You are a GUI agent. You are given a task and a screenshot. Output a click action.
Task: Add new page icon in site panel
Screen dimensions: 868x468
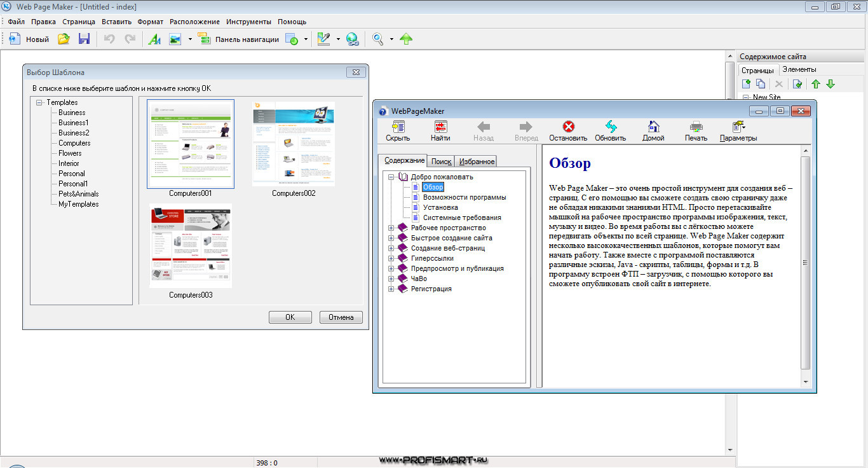click(747, 84)
